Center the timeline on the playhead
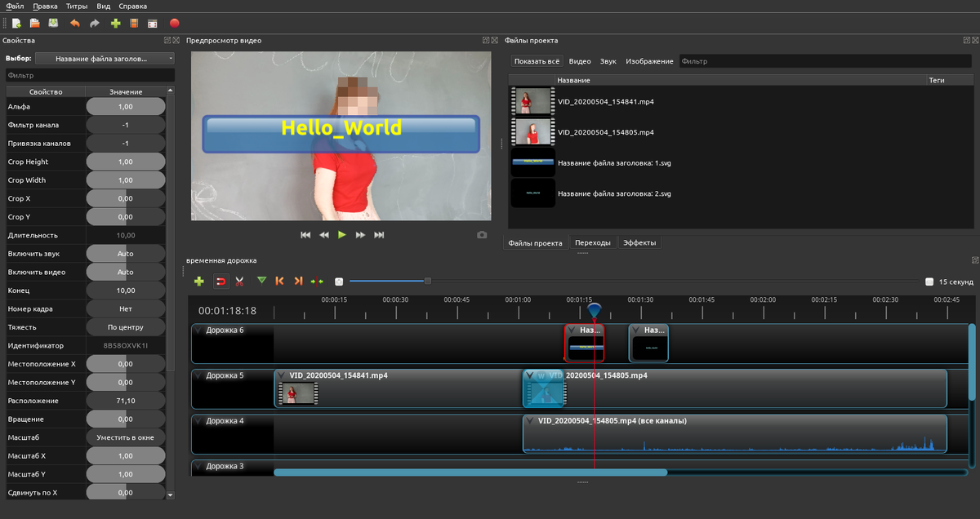 pyautogui.click(x=317, y=281)
